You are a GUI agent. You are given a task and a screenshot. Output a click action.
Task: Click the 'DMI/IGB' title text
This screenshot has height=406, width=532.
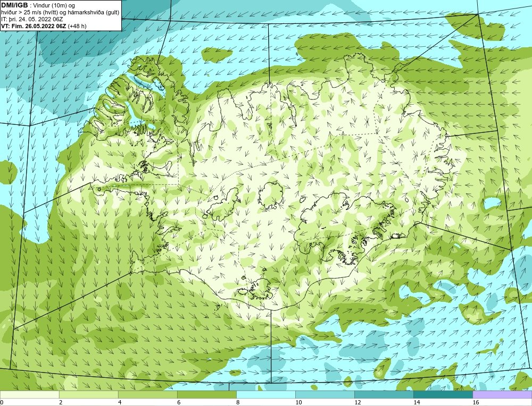click(x=14, y=5)
